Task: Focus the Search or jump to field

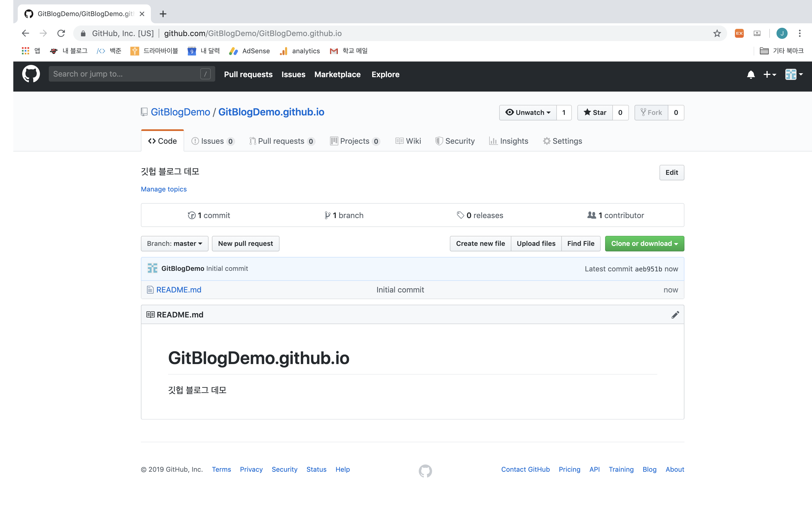Action: click(x=125, y=74)
